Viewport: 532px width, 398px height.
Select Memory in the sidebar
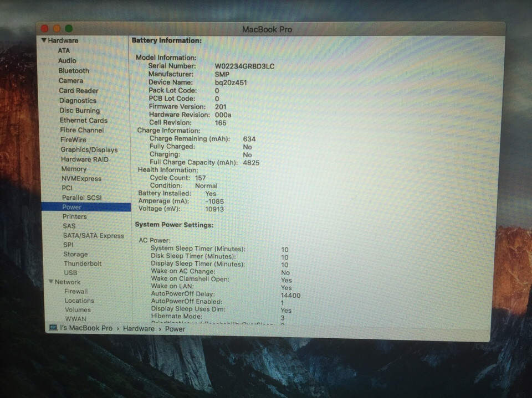74,169
